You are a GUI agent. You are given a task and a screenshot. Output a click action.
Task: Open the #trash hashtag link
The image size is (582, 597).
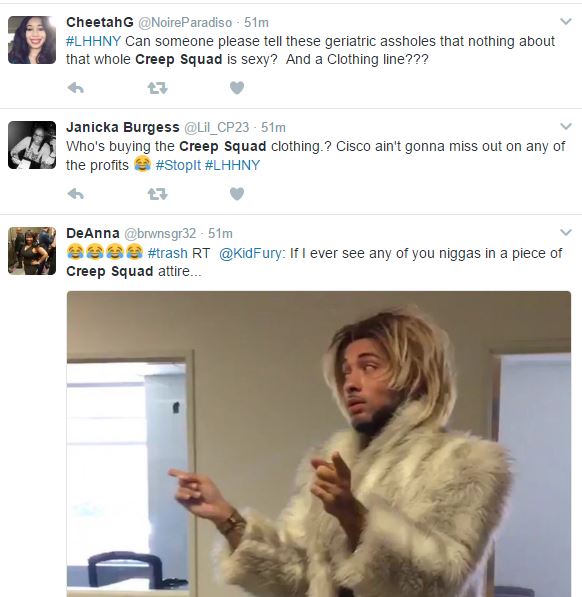[x=167, y=253]
